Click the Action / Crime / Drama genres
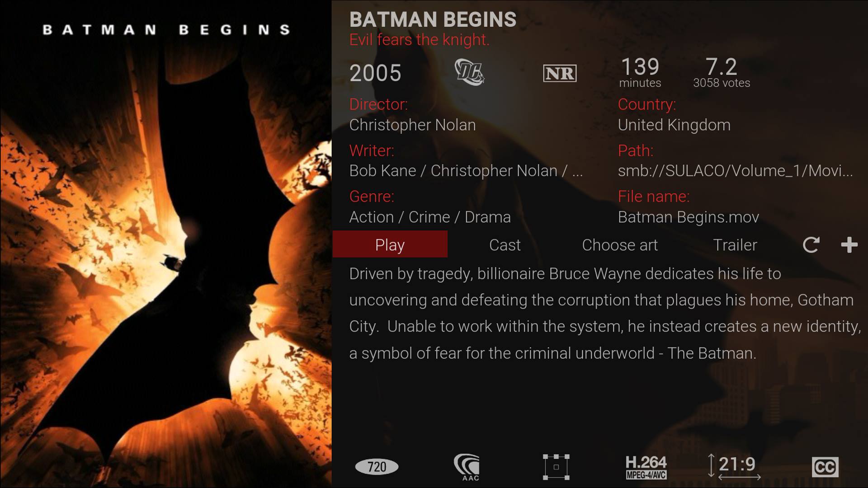Image resolution: width=868 pixels, height=488 pixels. tap(430, 217)
